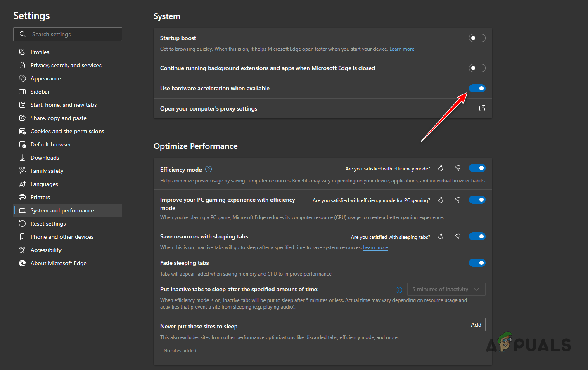The width and height of the screenshot is (588, 370).
Task: Click inside the Search settings field
Action: coord(70,34)
